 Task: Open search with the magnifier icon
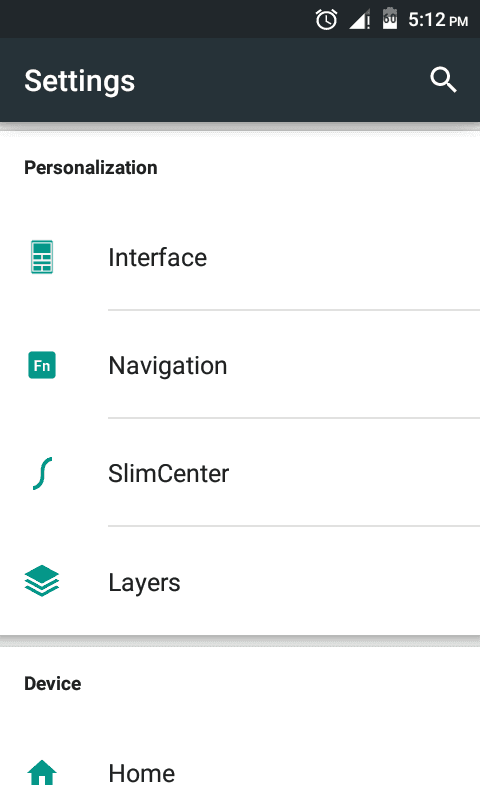pos(443,80)
